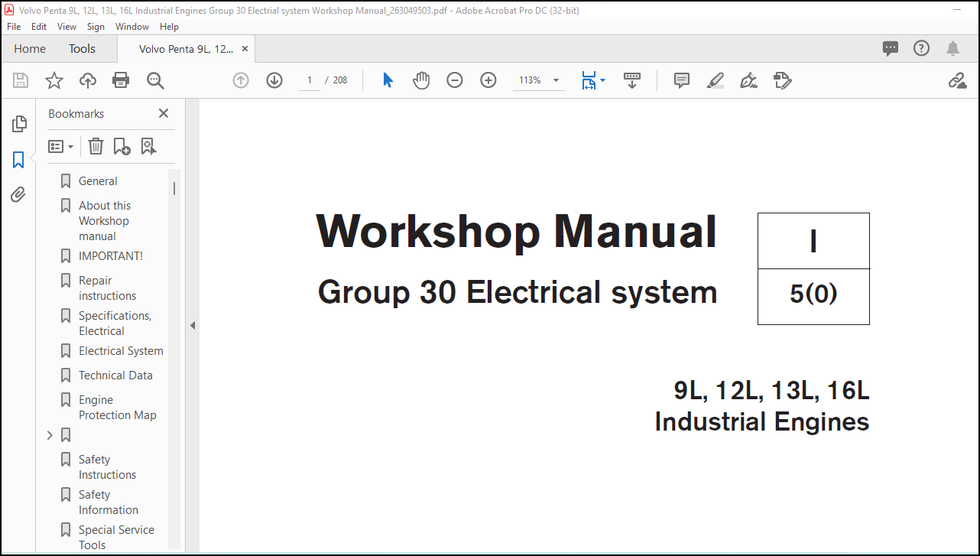Screen dimensions: 980x556
Task: Close the Bookmarks panel
Action: pyautogui.click(x=163, y=113)
